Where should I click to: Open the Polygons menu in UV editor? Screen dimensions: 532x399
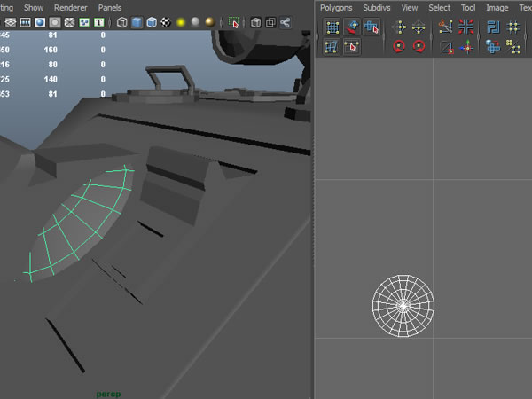click(336, 7)
